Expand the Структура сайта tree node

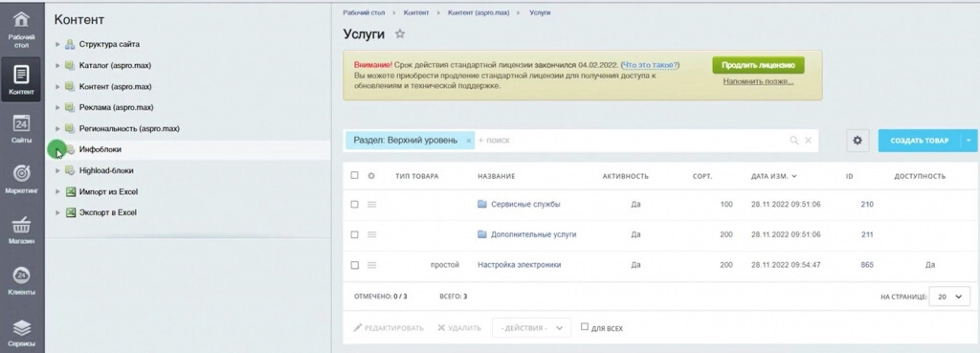click(x=57, y=44)
